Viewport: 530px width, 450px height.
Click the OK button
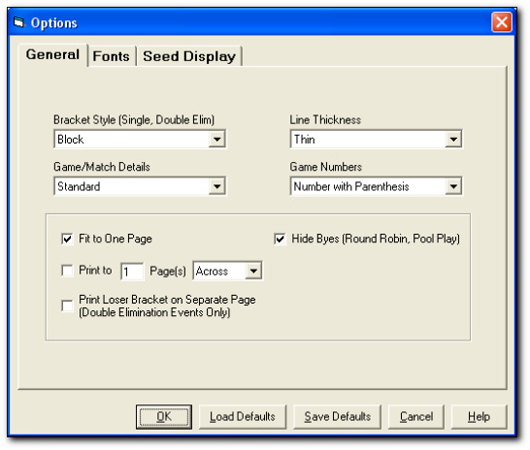164,417
